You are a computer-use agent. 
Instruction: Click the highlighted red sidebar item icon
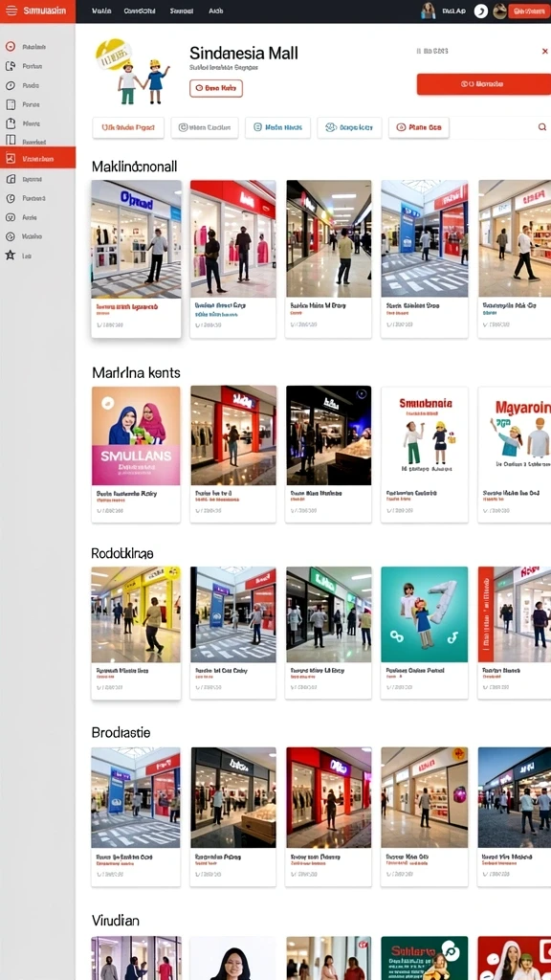pyautogui.click(x=10, y=159)
